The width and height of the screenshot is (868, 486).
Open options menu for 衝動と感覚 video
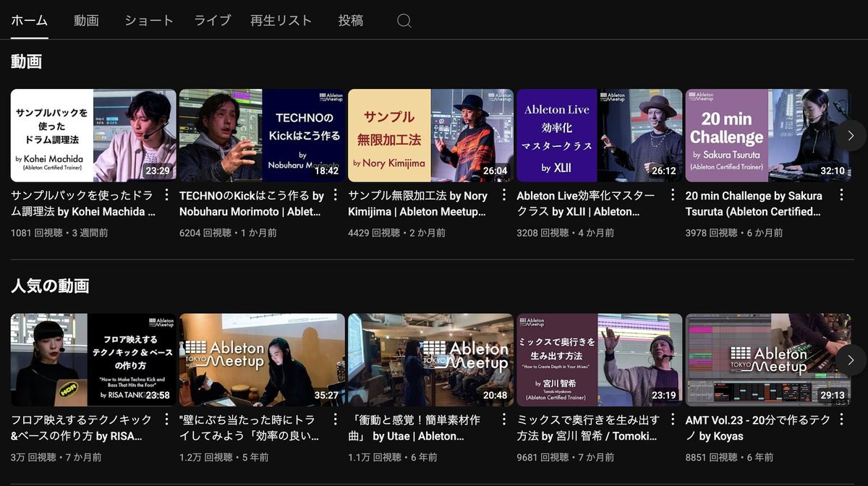(x=503, y=419)
